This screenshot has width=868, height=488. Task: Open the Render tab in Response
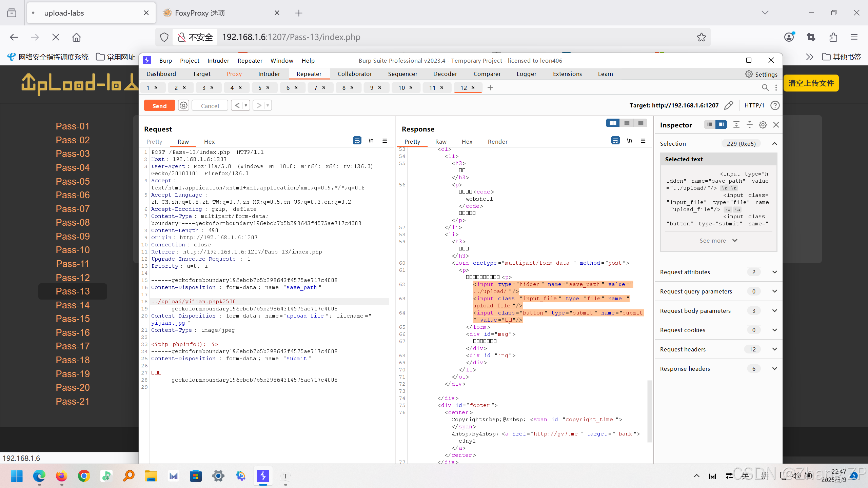pos(497,142)
